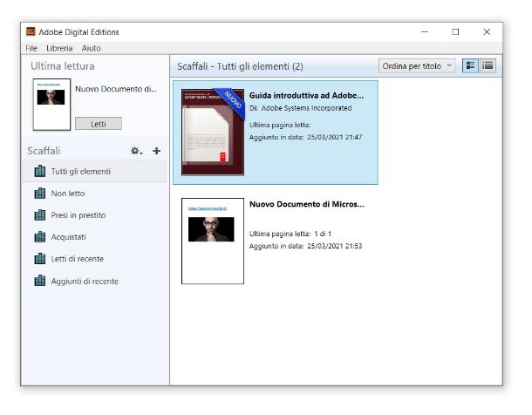
Task: Click the date '25/03/2021 21:53'
Action: click(335, 246)
